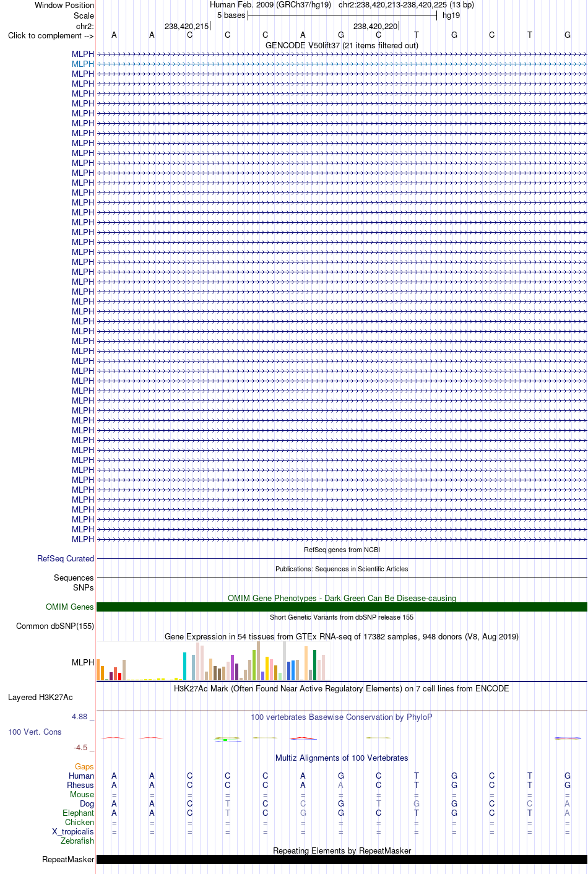This screenshot has width=588, height=874.
Task: Click the dark green bar in the GTEx expression chart
Action: tap(314, 665)
